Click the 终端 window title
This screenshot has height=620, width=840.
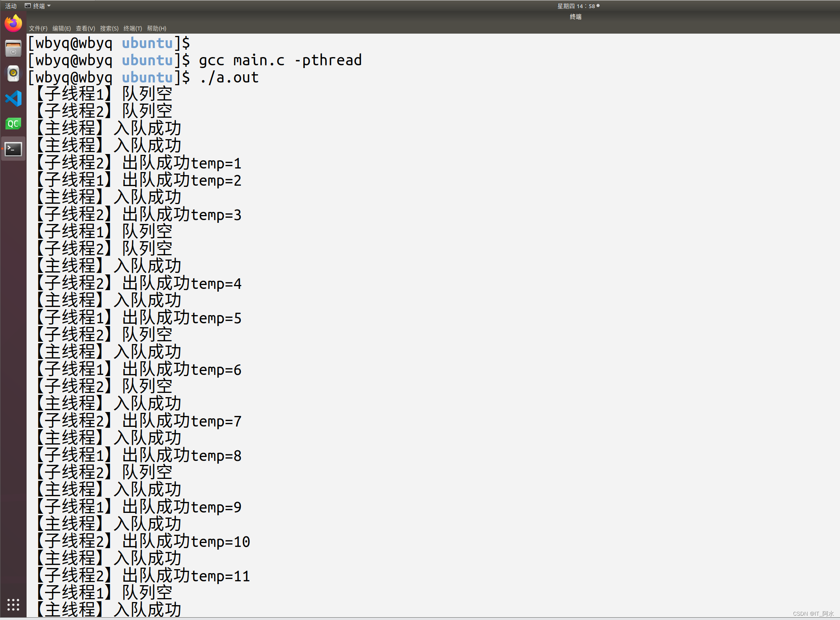(575, 17)
